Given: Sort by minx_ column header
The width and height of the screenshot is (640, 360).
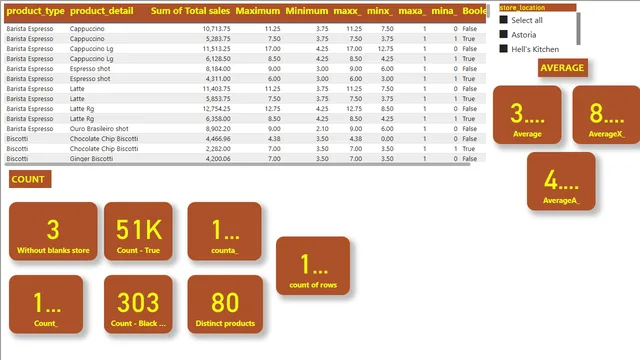Looking at the screenshot, I should (380, 11).
